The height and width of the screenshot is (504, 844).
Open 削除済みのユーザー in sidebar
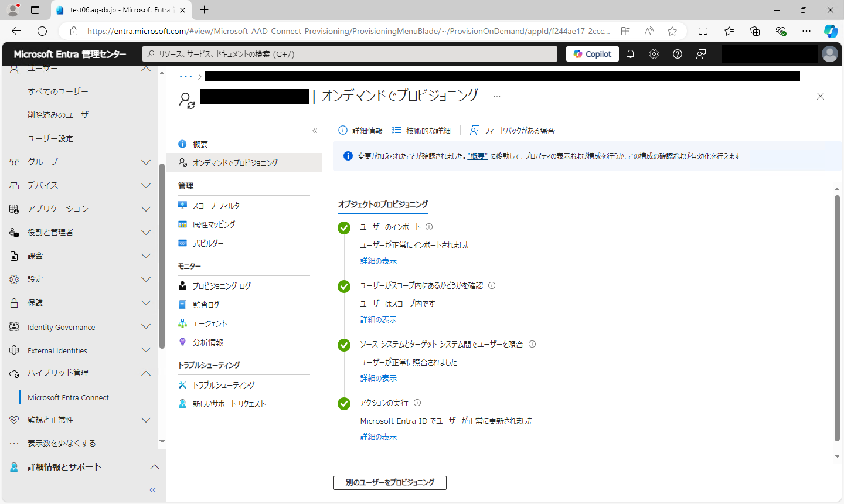point(62,115)
